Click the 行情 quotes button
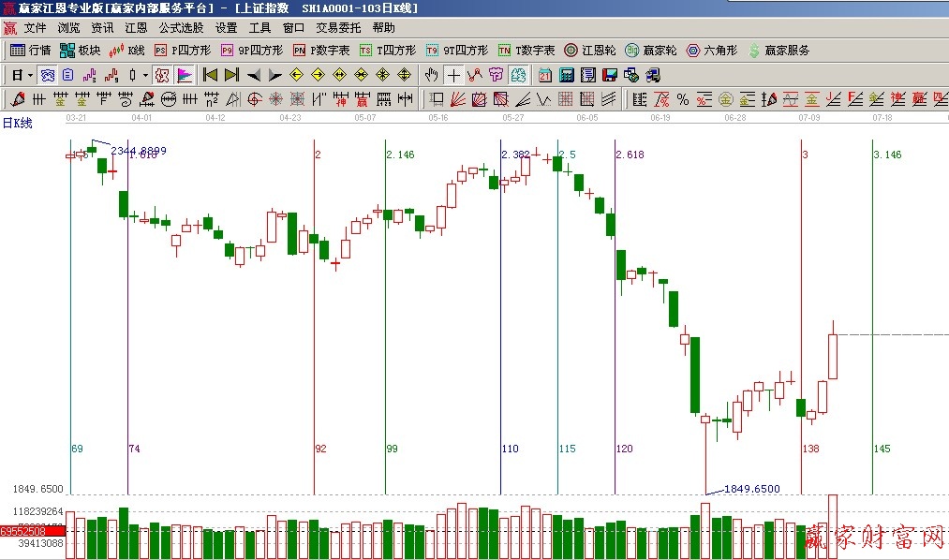949x560 pixels. click(30, 51)
